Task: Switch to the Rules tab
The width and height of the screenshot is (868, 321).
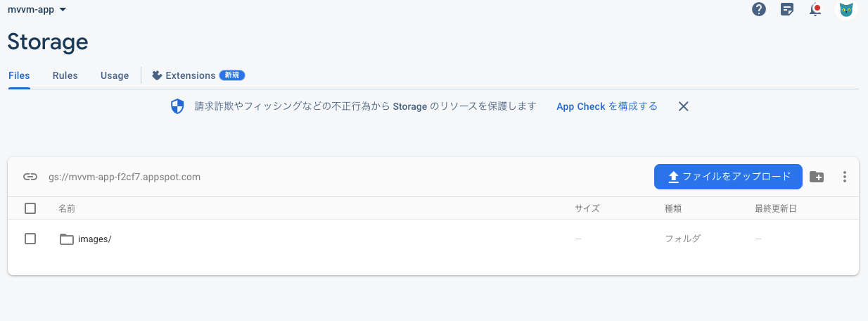Action: click(x=65, y=75)
